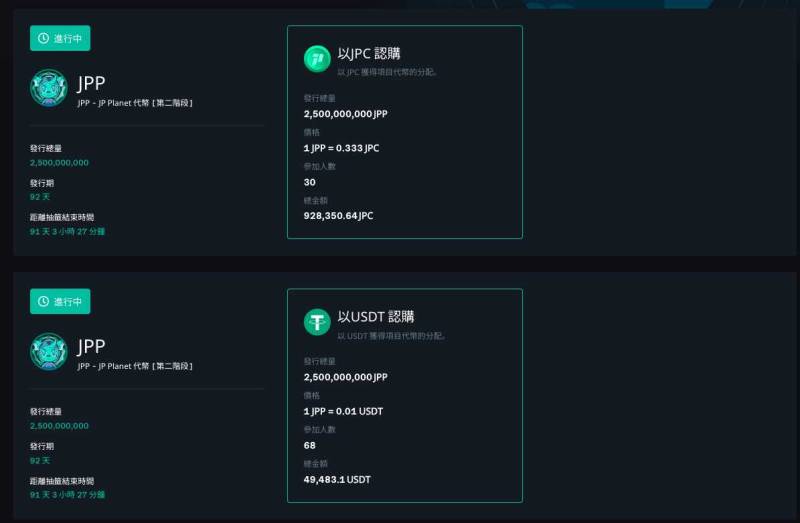
Task: Click the clock icon in the top 進行中 badge
Action: [43, 38]
